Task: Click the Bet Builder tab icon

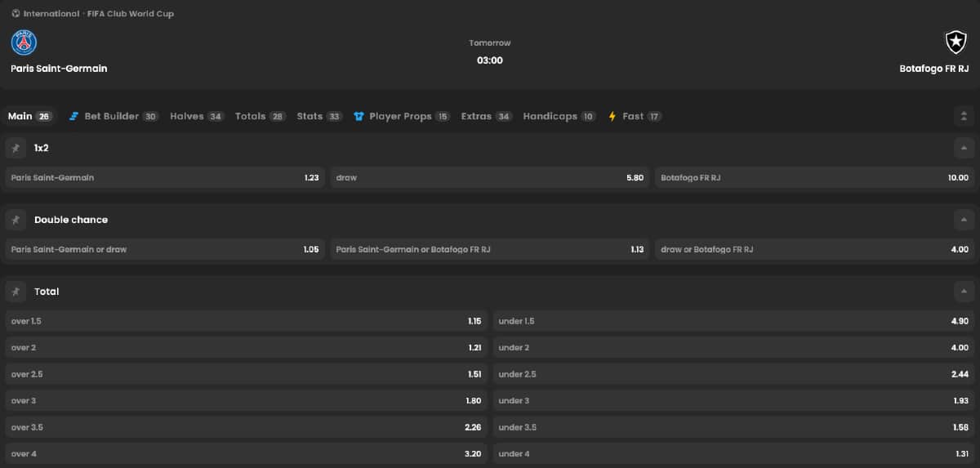Action: 74,116
